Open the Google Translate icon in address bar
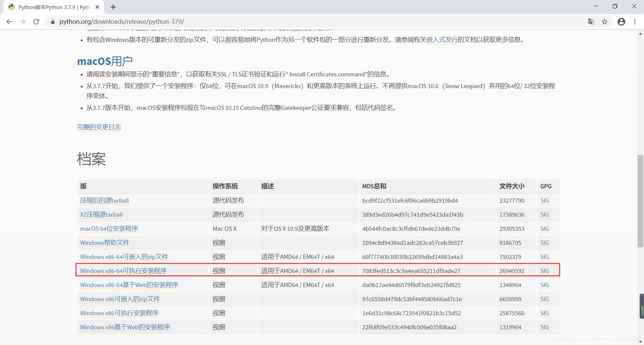644x345 pixels. 591,22
